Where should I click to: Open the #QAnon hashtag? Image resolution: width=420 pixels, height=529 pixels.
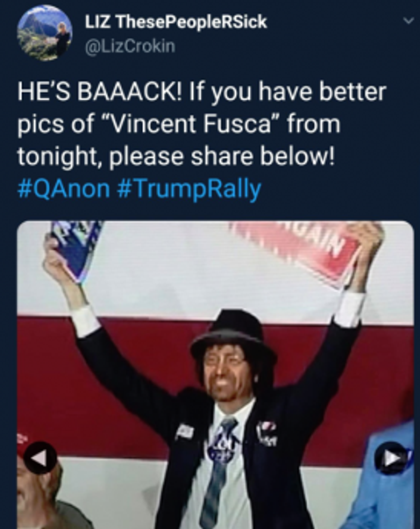pyautogui.click(x=64, y=189)
